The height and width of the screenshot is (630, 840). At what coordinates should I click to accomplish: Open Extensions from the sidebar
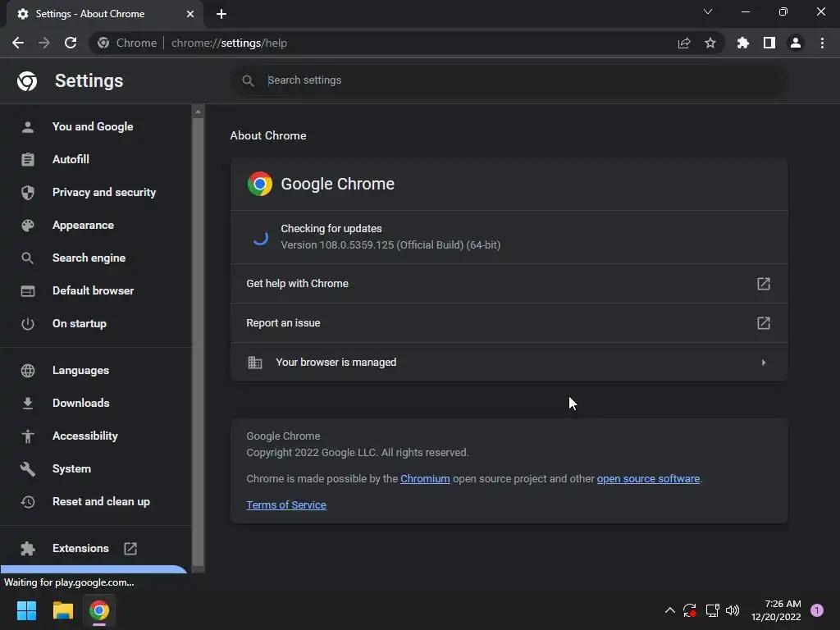[x=95, y=548]
